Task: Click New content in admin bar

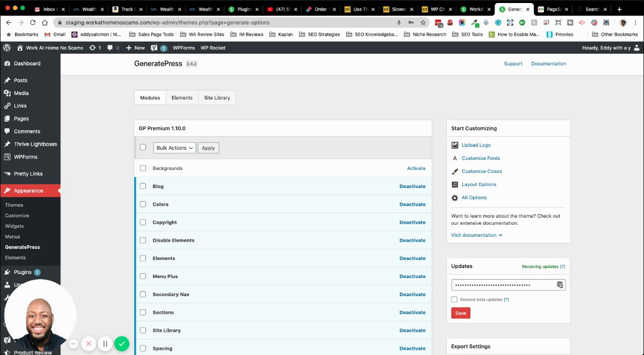Action: click(x=135, y=48)
